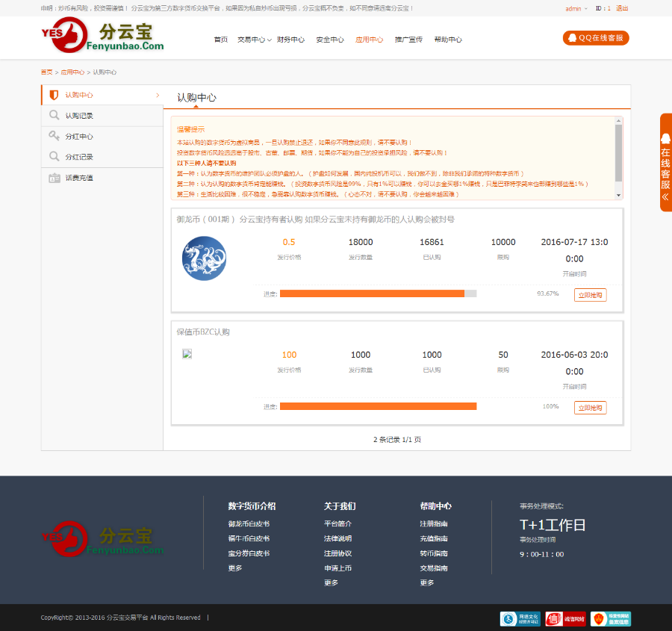This screenshot has height=631, width=672.
Task: Click 立即抢购 for 御龙币 001期
Action: 590,295
